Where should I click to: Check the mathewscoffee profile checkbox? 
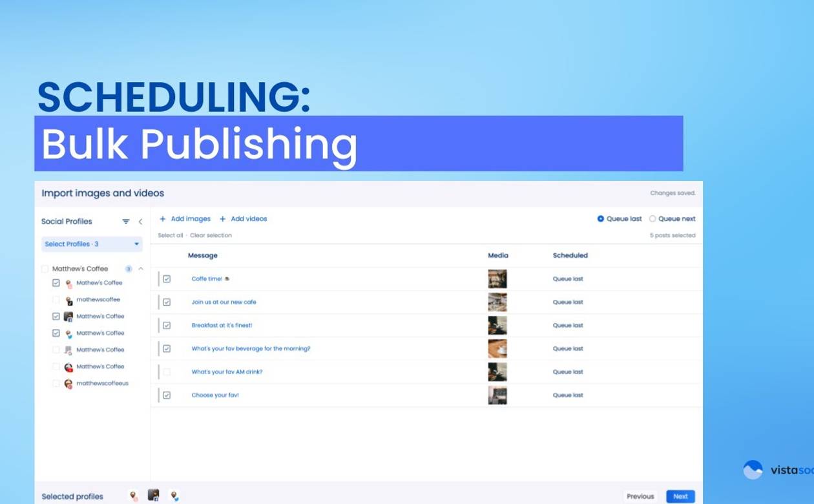(56, 300)
